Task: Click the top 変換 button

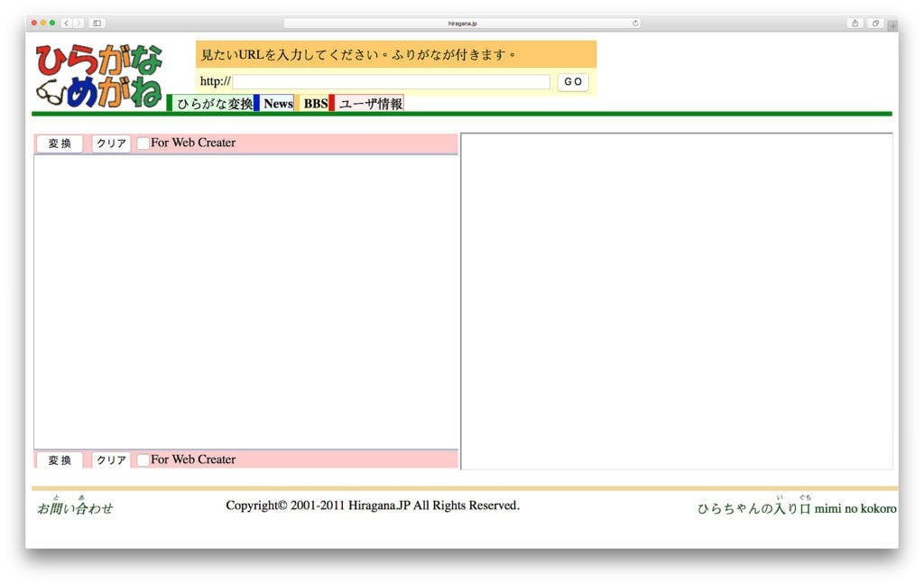Action: [x=60, y=144]
